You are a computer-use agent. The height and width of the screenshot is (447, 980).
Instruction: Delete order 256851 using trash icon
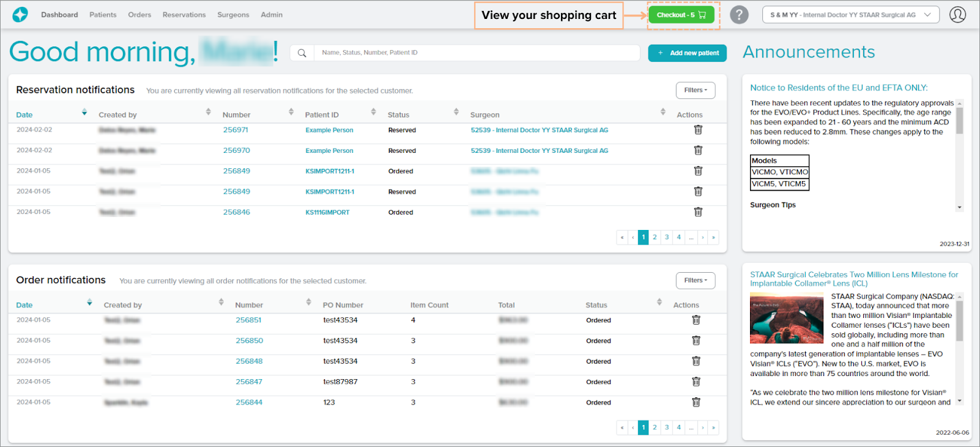pyautogui.click(x=696, y=320)
